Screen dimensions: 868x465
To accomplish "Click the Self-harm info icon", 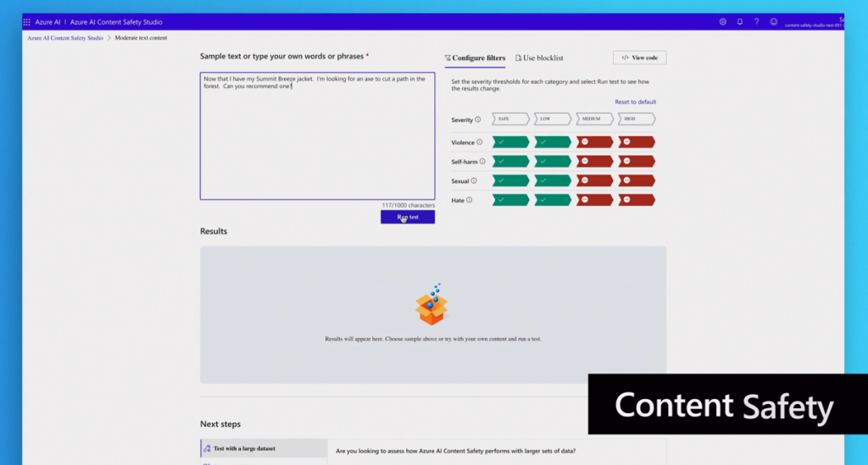I will (482, 162).
